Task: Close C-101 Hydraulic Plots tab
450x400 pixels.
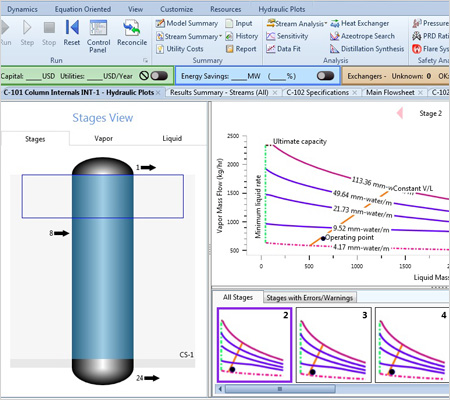Action: coord(158,92)
